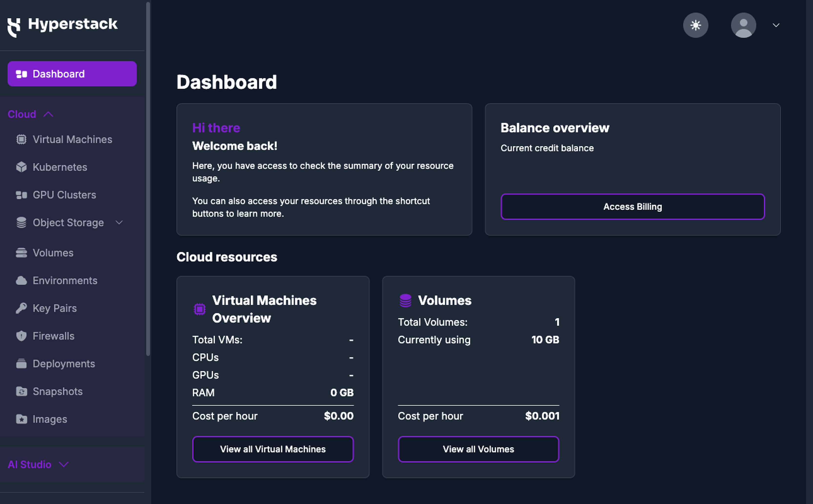813x504 pixels.
Task: Click the Deployments stack icon
Action: [x=21, y=364]
